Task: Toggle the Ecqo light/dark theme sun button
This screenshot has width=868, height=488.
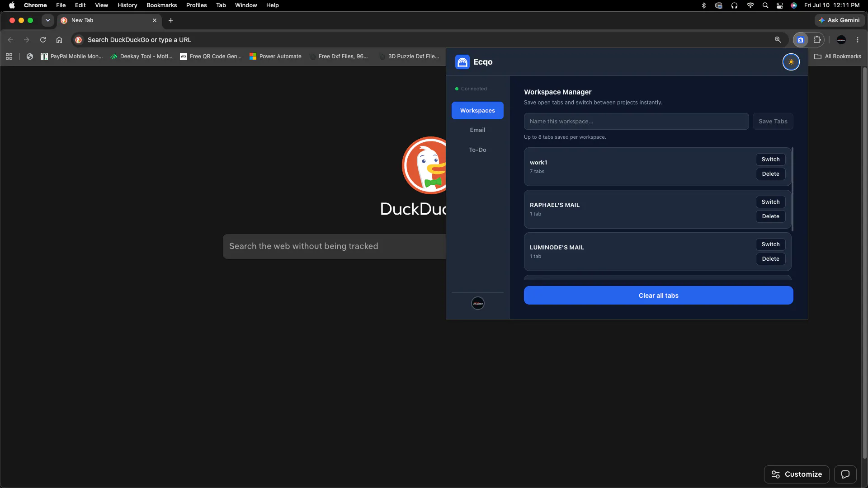Action: click(791, 62)
